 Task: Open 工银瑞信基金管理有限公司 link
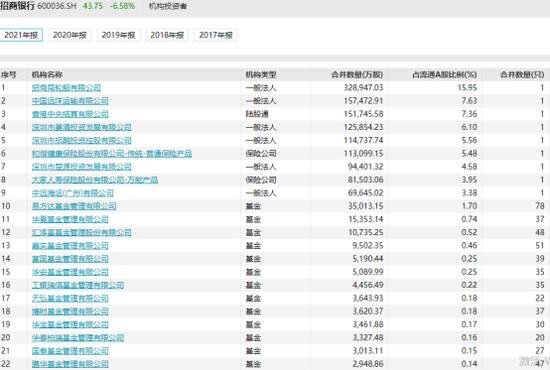(78, 285)
